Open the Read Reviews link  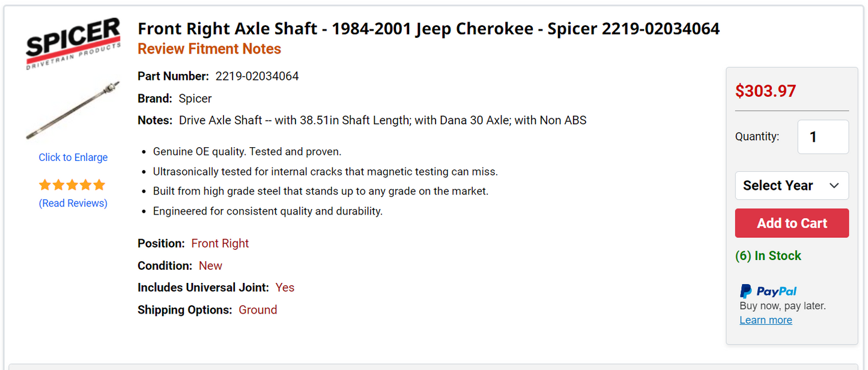[73, 203]
